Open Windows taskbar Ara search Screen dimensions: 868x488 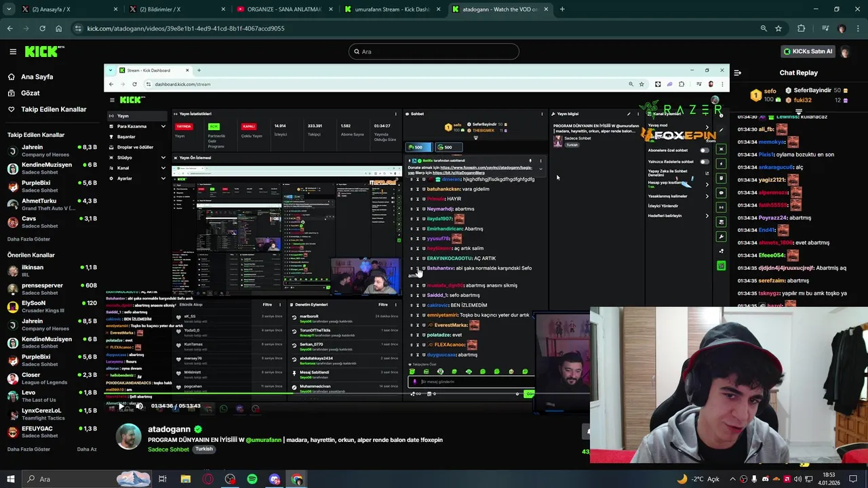pos(87,479)
